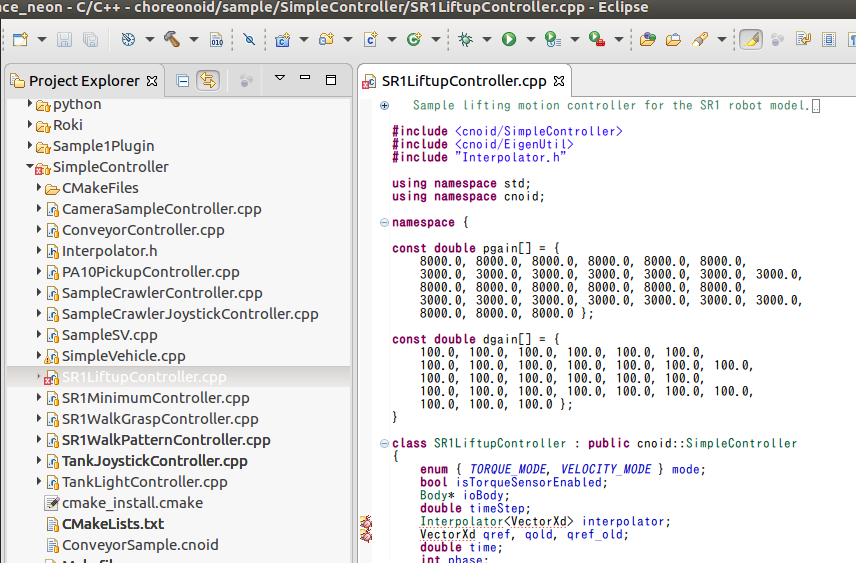Select the Project Explorer tab
Image resolution: width=856 pixels, height=563 pixels.
click(x=83, y=81)
